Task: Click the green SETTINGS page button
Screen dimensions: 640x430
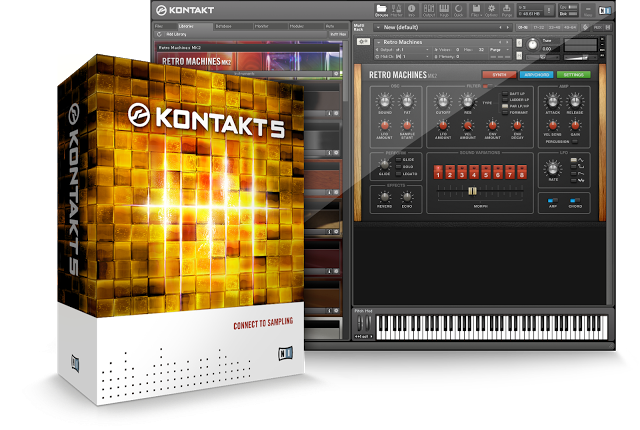Action: tap(573, 75)
